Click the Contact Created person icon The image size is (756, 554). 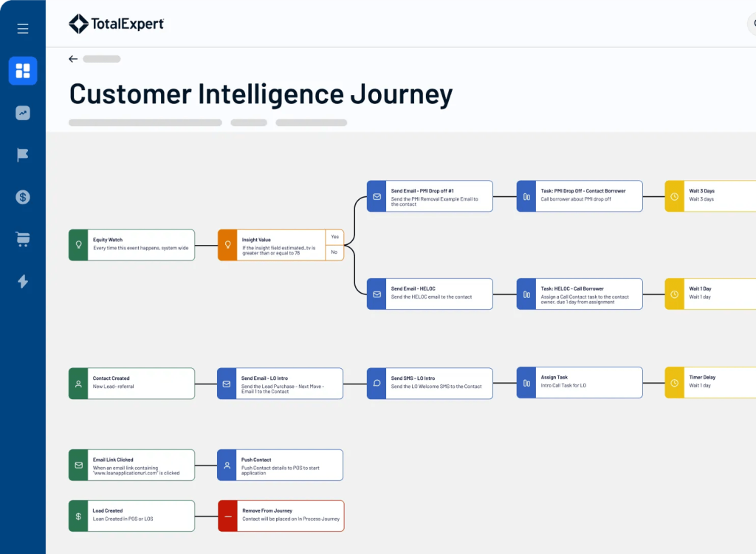tap(78, 384)
